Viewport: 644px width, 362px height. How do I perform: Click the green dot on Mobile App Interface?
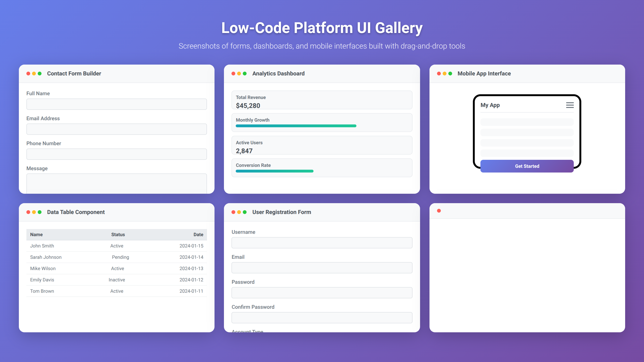click(x=450, y=74)
